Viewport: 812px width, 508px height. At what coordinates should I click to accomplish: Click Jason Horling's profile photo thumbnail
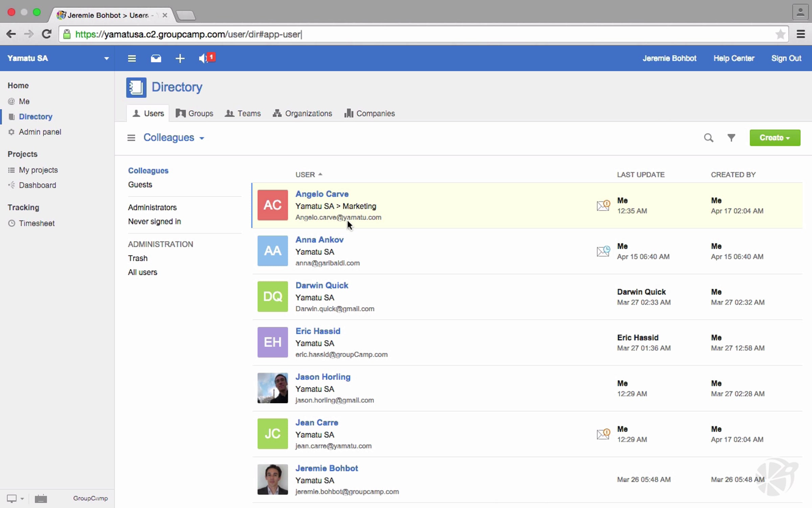point(272,388)
